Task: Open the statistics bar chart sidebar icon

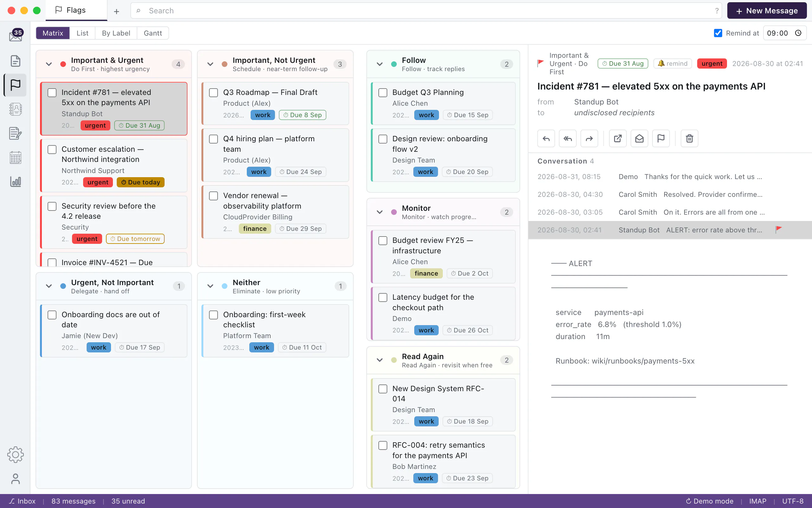Action: pyautogui.click(x=16, y=181)
